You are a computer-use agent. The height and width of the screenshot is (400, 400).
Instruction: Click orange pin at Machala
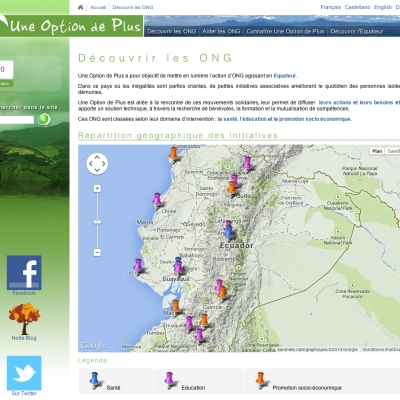[x=176, y=306]
